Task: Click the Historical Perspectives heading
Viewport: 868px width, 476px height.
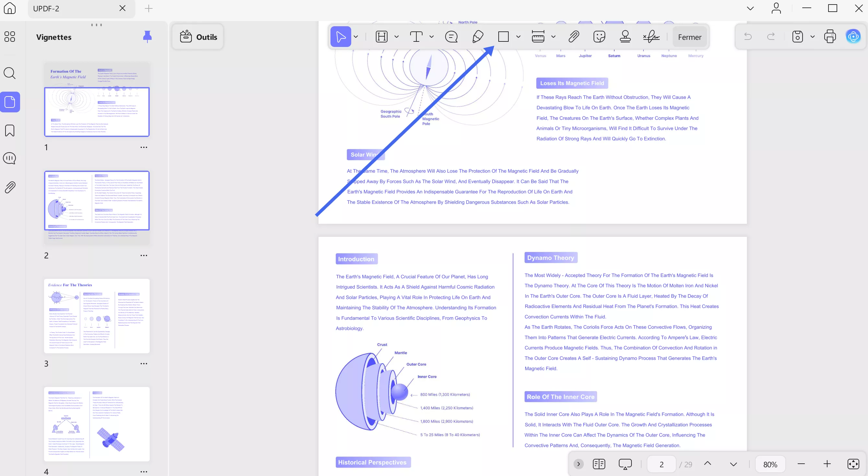Action: 373,462
